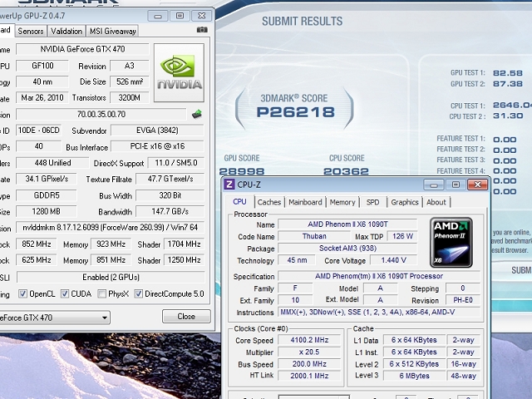Toggle the DirectCompute 5.0 checkbox

(138, 293)
